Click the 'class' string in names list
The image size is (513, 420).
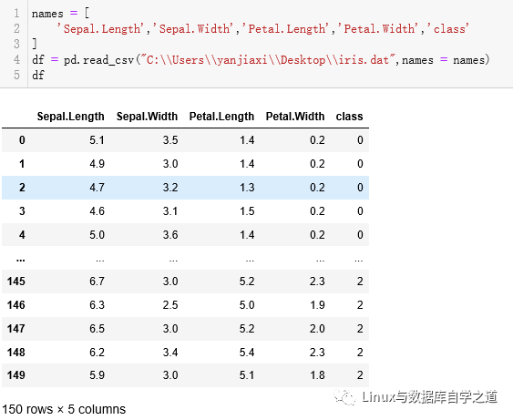coord(448,29)
